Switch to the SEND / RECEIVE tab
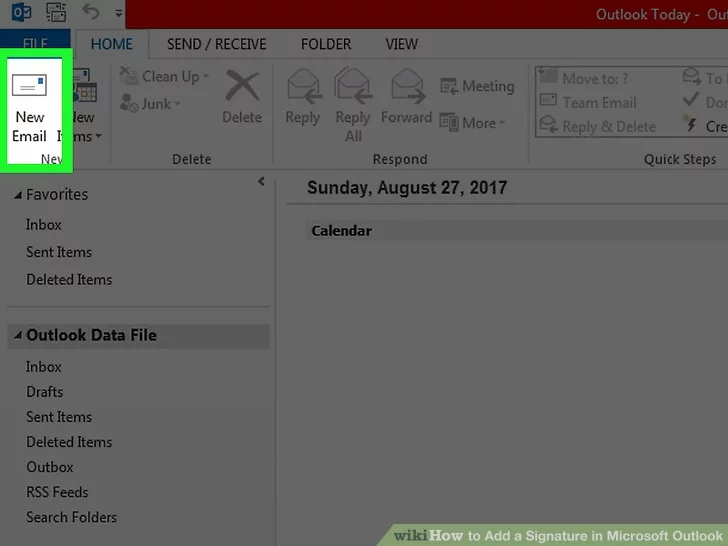The width and height of the screenshot is (728, 546). coord(216,44)
